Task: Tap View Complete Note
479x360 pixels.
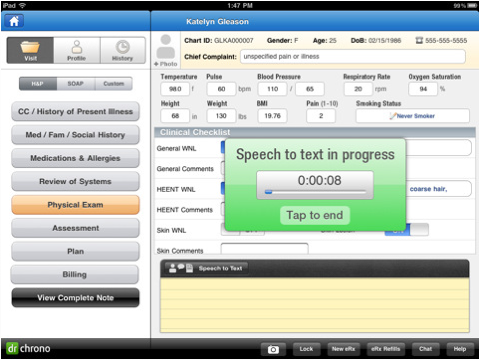Action: click(x=75, y=298)
